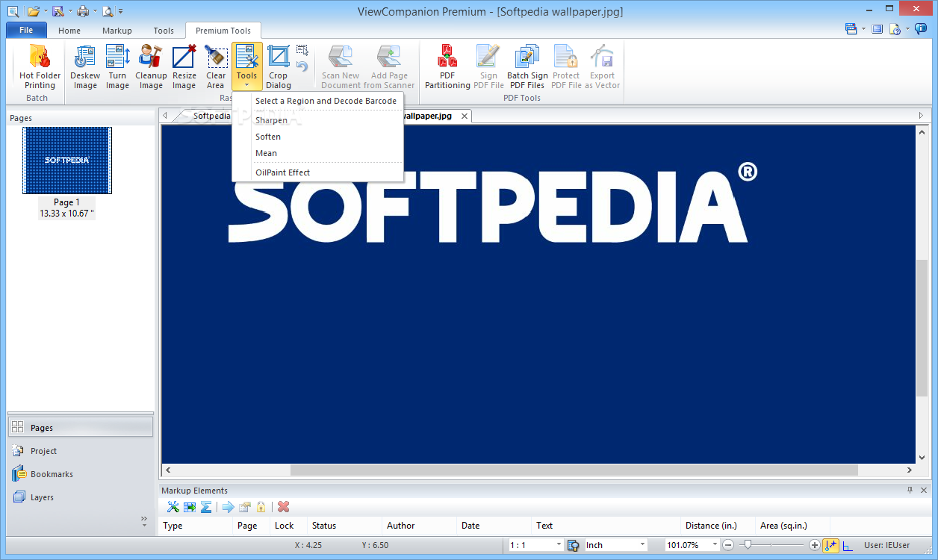Click the full screen view icon at top right
This screenshot has height=560, width=938.
coord(878,29)
